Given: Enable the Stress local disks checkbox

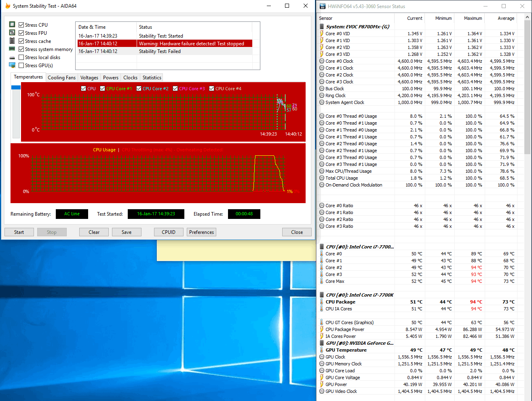Looking at the screenshot, I should tap(21, 57).
